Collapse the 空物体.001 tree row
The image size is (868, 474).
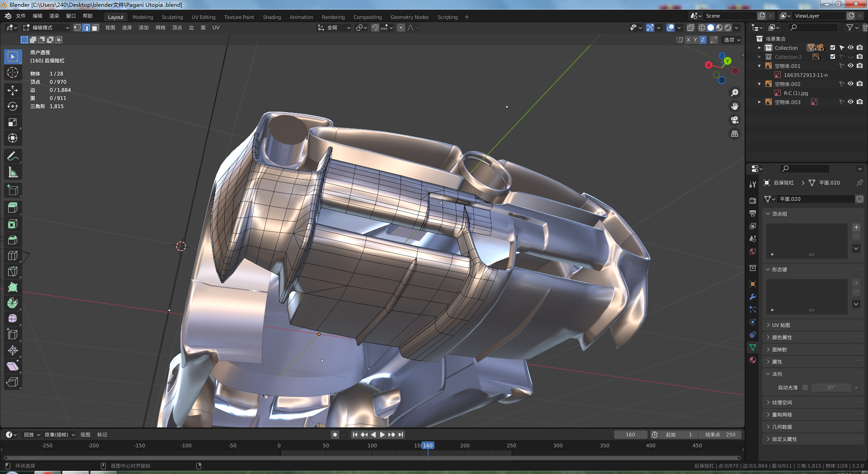759,66
